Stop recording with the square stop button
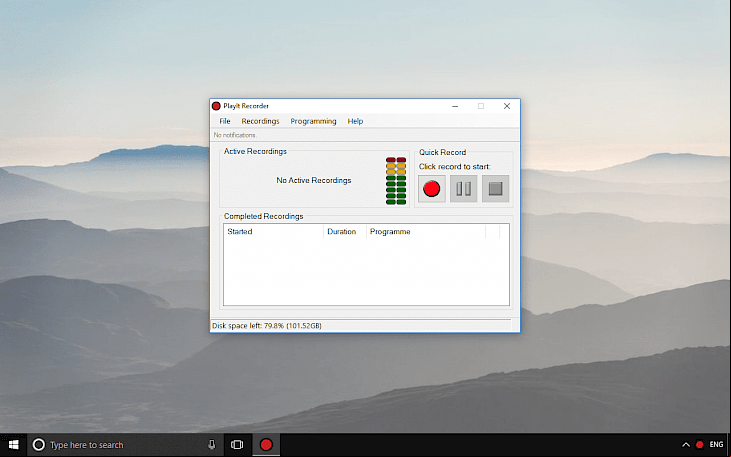Image resolution: width=731 pixels, height=457 pixels. click(x=495, y=189)
